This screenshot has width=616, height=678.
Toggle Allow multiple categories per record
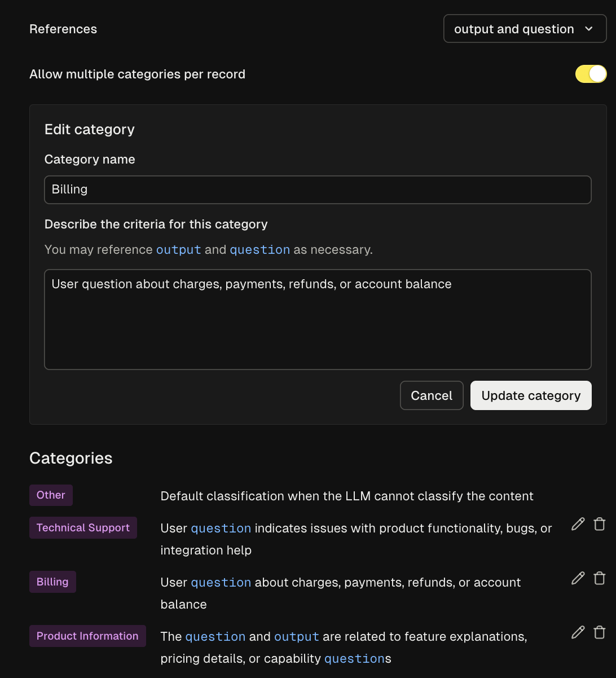tap(591, 74)
